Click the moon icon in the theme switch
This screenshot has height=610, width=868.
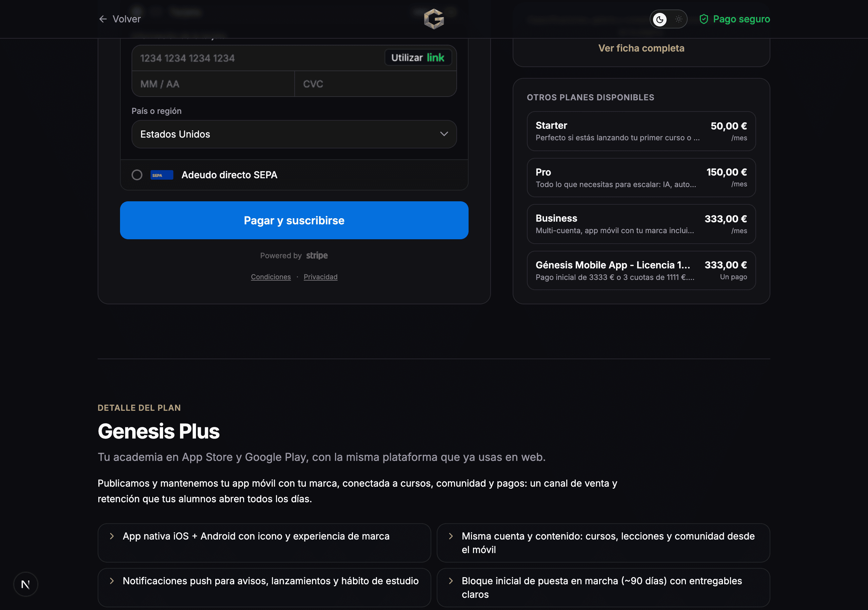tap(659, 19)
